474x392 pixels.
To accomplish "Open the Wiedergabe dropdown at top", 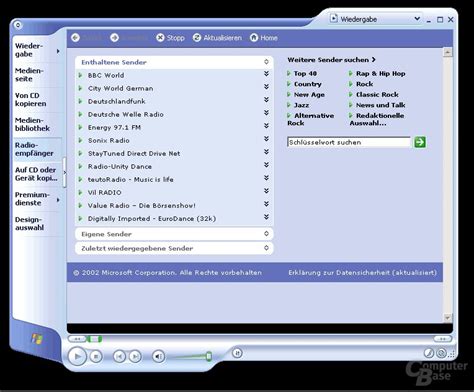I will [417, 19].
